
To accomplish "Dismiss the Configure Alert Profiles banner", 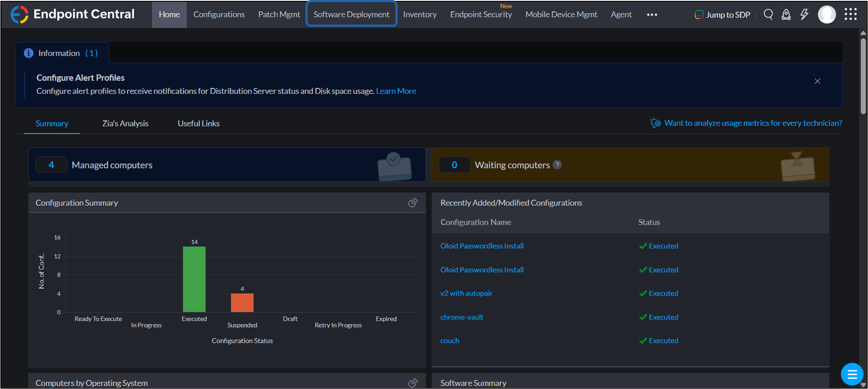I will (x=817, y=81).
